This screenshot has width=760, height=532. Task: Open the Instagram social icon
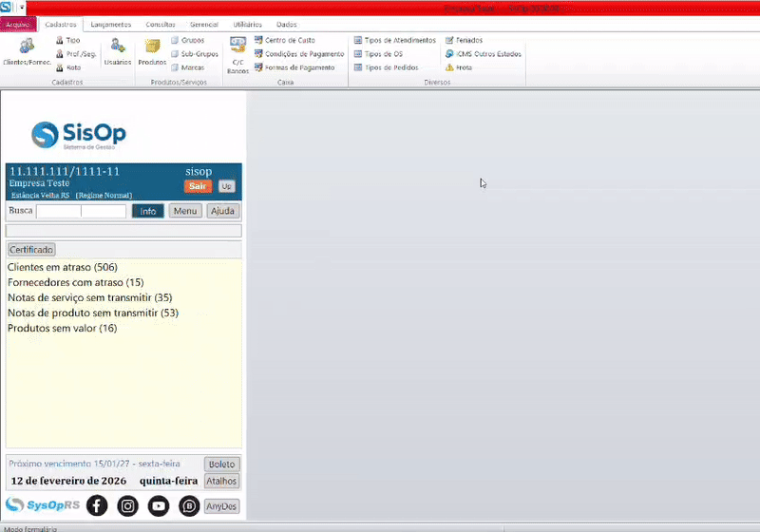click(x=127, y=505)
